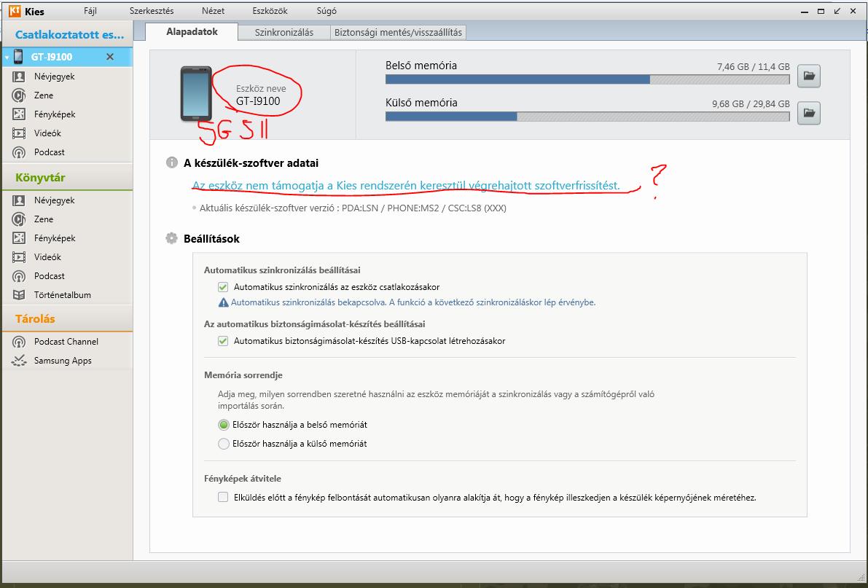Click the '9,68 GB / 29,84 GB' value
Image resolution: width=868 pixels, height=588 pixels.
(751, 104)
